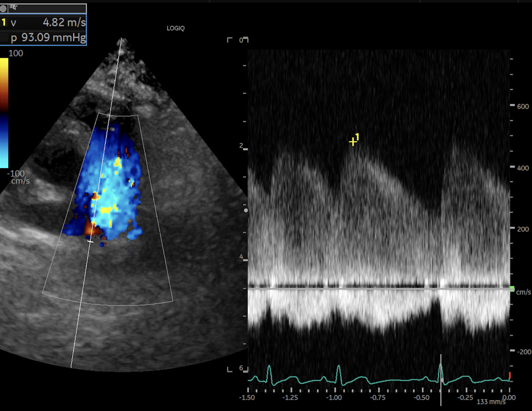Viewport: 532px width, 411px height.
Task: Click the yellow number 1 measurement label
Action: [x=4, y=22]
